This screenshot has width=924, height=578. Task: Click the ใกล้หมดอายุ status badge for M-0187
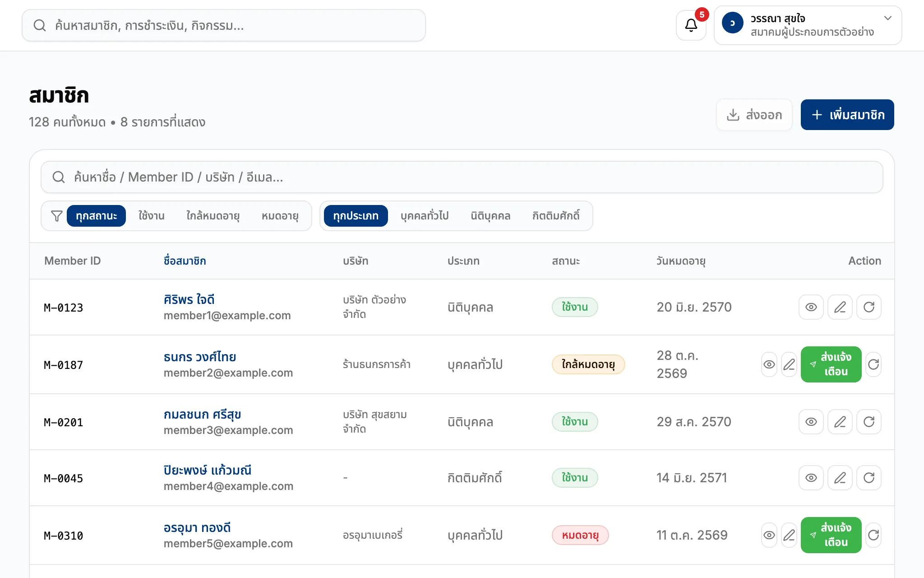588,364
